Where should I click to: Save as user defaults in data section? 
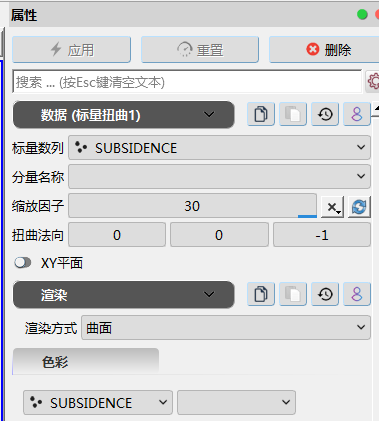[x=357, y=114]
